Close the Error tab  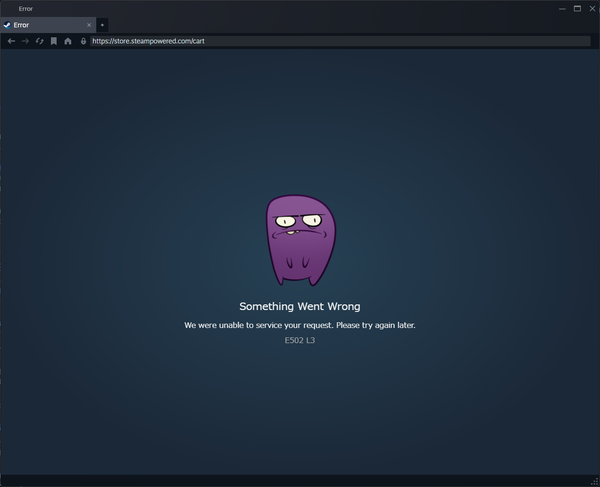click(x=89, y=25)
